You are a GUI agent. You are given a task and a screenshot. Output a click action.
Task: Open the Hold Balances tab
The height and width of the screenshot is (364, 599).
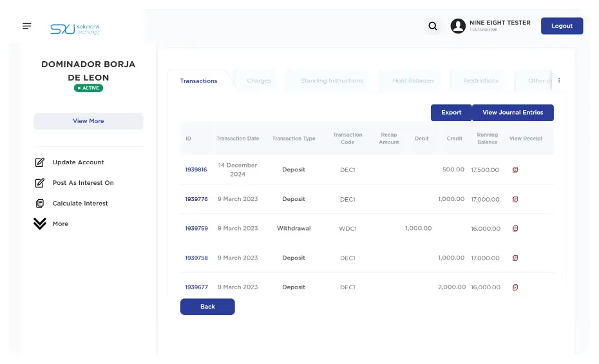[413, 81]
